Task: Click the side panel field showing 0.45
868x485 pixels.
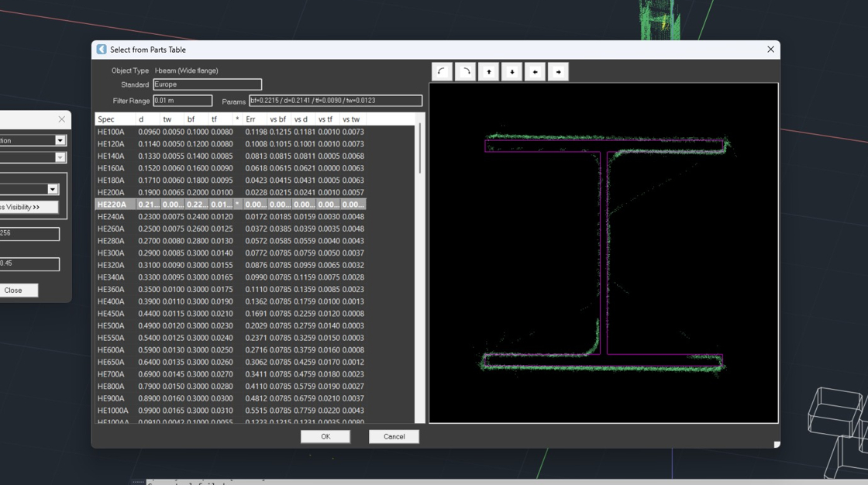Action: [x=28, y=264]
